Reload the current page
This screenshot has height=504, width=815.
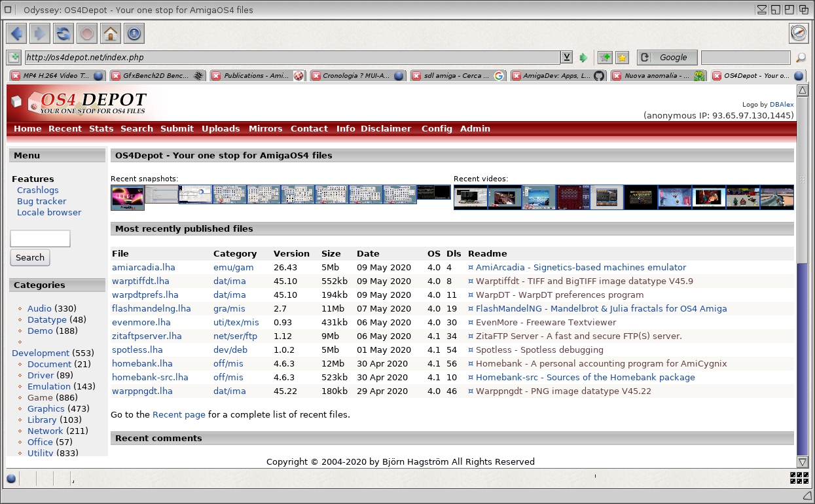click(63, 33)
